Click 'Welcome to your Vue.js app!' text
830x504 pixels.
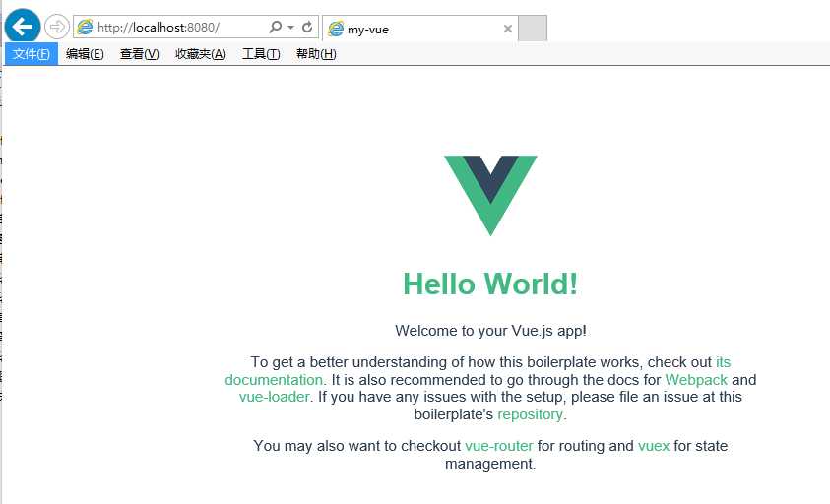pyautogui.click(x=490, y=331)
